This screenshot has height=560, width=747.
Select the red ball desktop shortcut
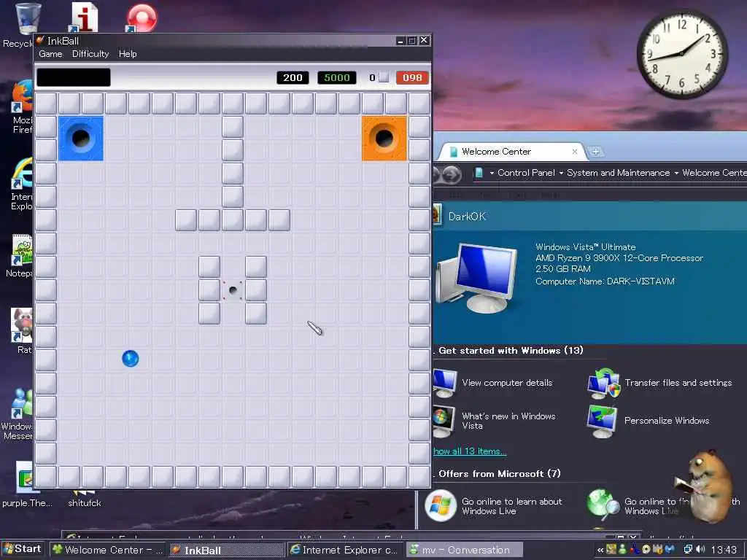click(141, 18)
